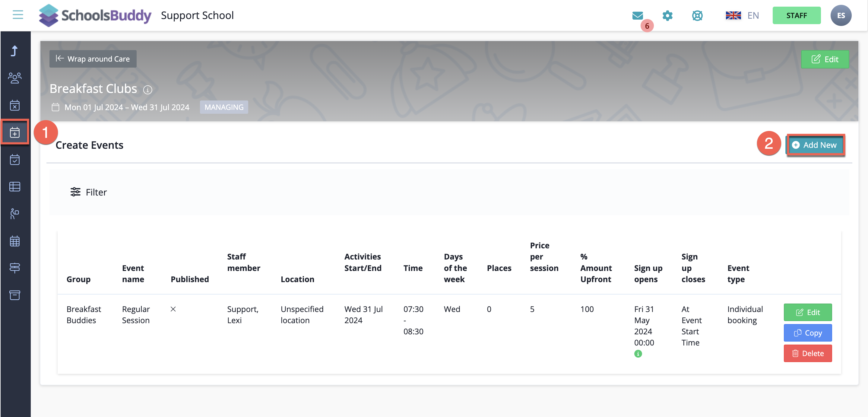Click the Create Events heading

pos(89,145)
